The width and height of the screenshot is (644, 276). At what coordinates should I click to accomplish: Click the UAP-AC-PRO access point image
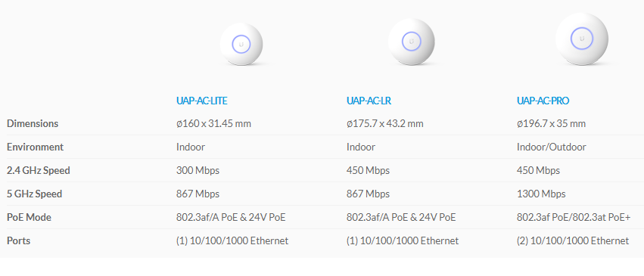(x=582, y=39)
